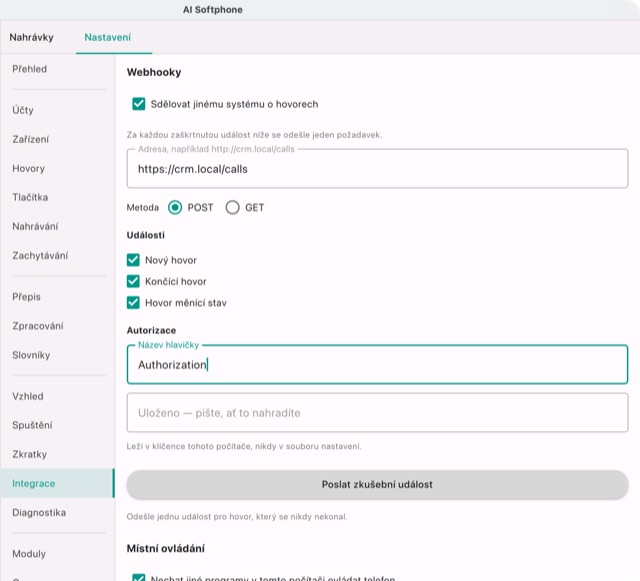Screen dimensions: 640x581
Task: Go to Zařízení settings
Action: (30, 139)
